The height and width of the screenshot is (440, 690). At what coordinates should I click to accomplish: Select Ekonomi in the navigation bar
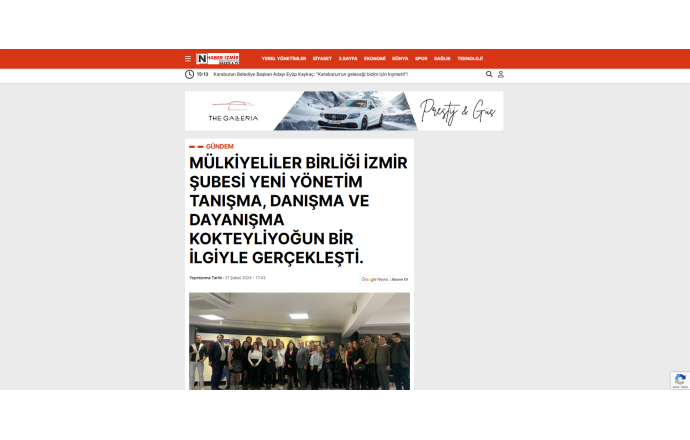(x=375, y=59)
